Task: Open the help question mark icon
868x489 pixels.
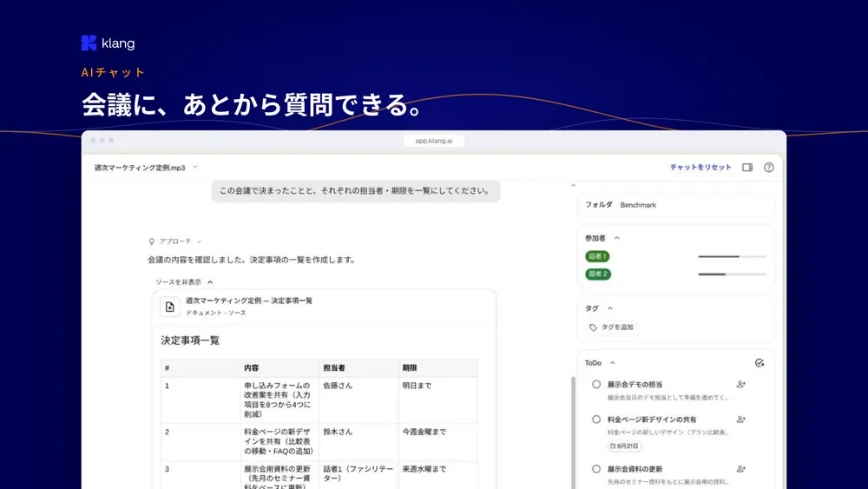Action: click(x=769, y=168)
